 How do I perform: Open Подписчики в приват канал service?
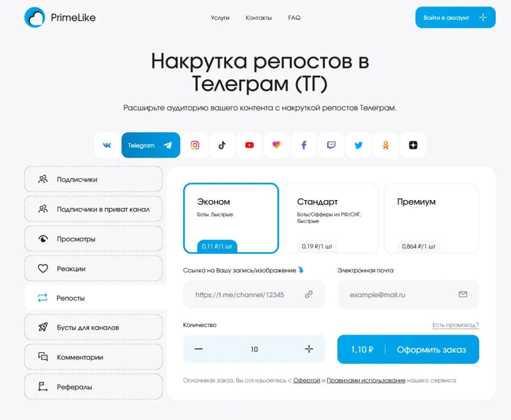tap(93, 209)
